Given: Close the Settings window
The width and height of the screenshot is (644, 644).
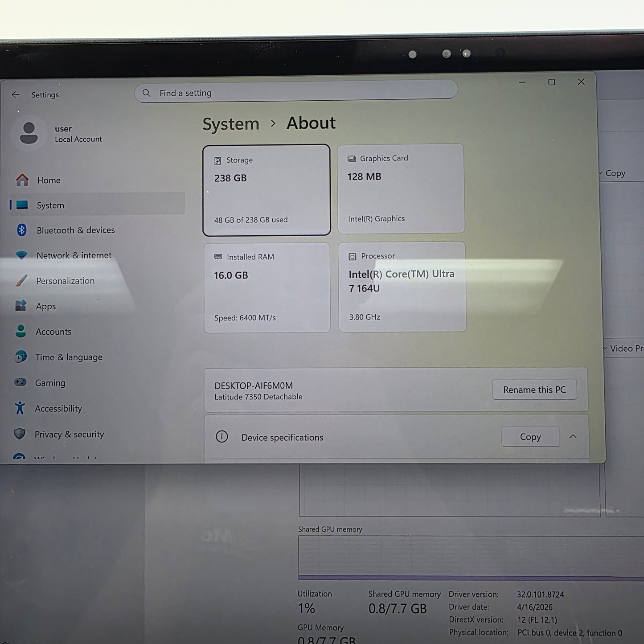Looking at the screenshot, I should [581, 82].
